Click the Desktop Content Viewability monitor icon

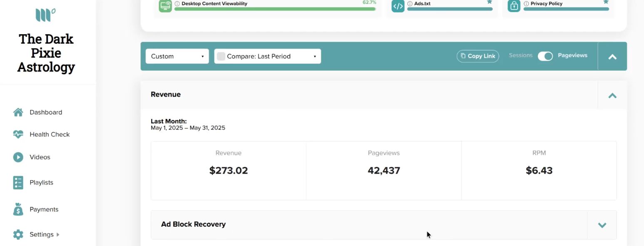(x=165, y=6)
